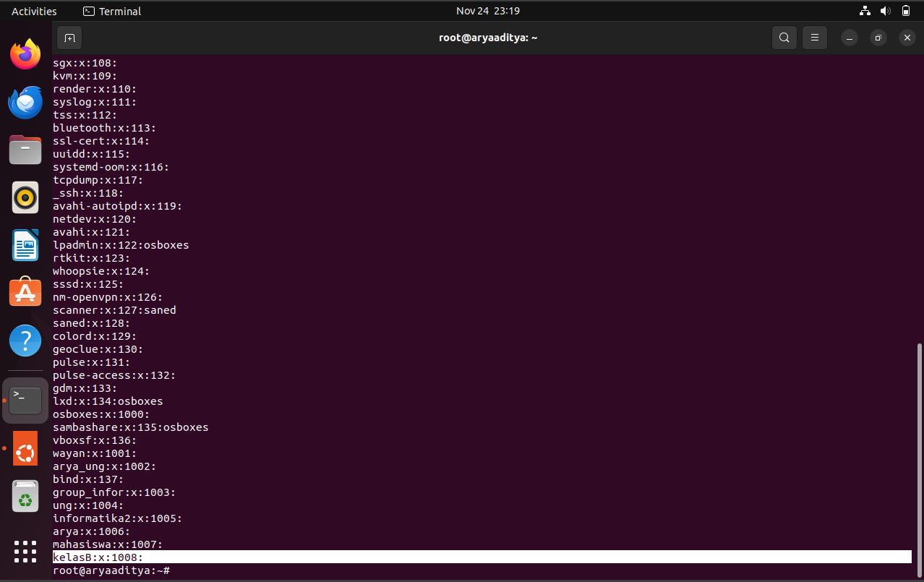Screen dimensions: 924x582
Task: Click the bluetooth:x:113: line
Action: pyautogui.click(x=105, y=128)
